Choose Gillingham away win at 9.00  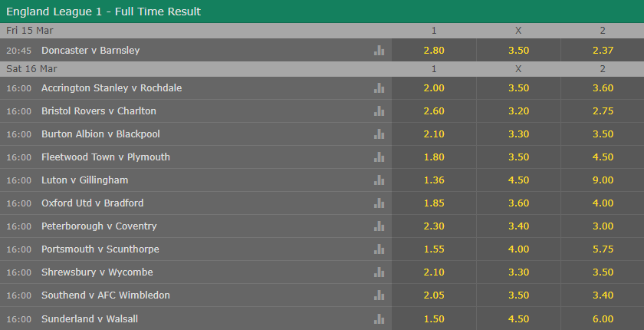603,180
